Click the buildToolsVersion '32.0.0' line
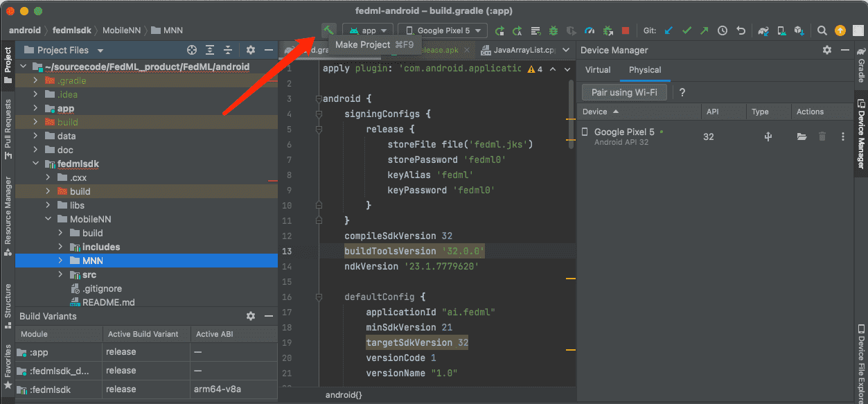 (414, 251)
